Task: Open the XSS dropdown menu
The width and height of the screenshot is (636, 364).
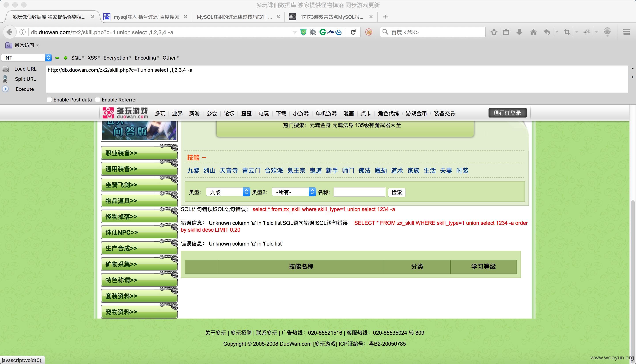Action: click(x=94, y=58)
